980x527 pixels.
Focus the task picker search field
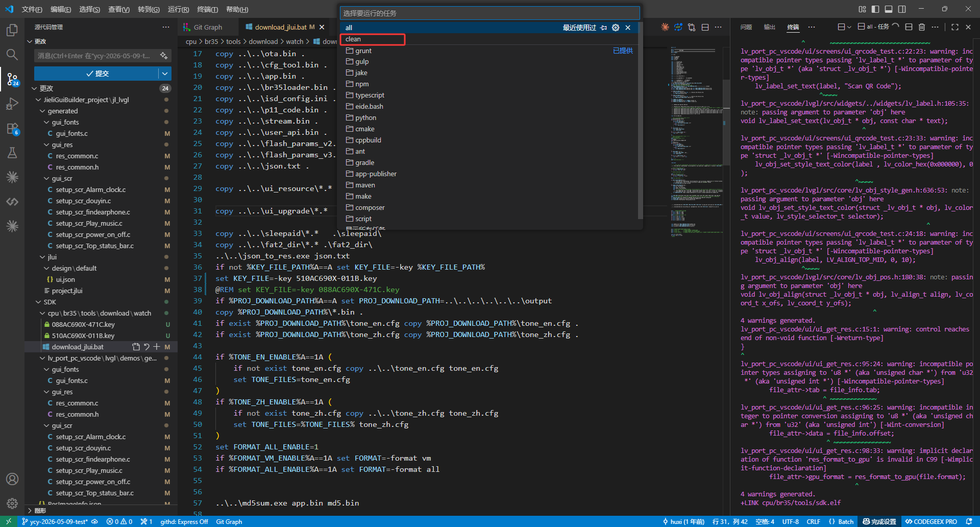(x=490, y=13)
